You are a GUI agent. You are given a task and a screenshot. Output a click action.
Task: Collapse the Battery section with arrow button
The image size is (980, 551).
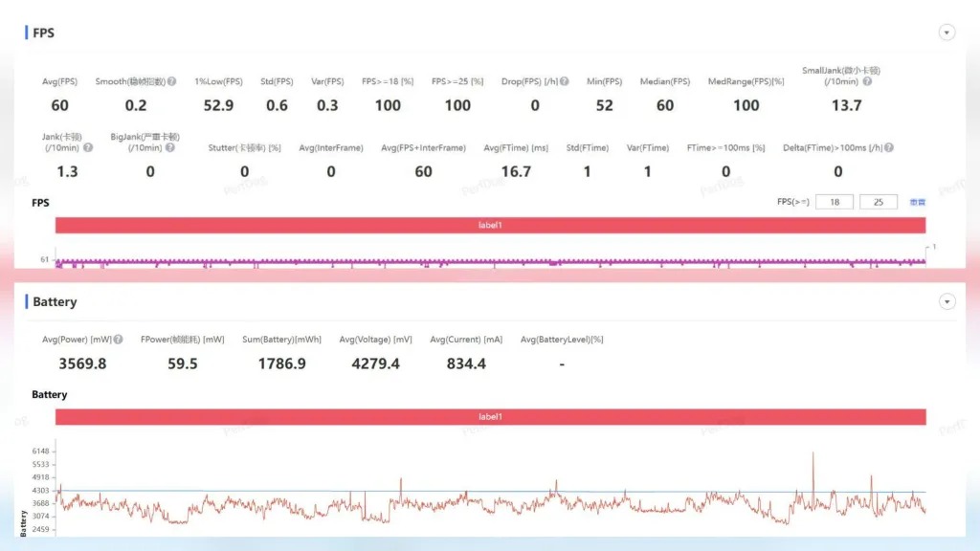tap(947, 302)
